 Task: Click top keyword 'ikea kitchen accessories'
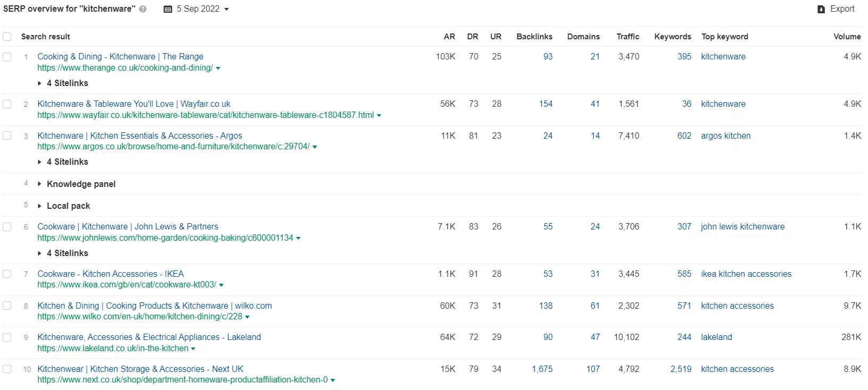coord(746,274)
